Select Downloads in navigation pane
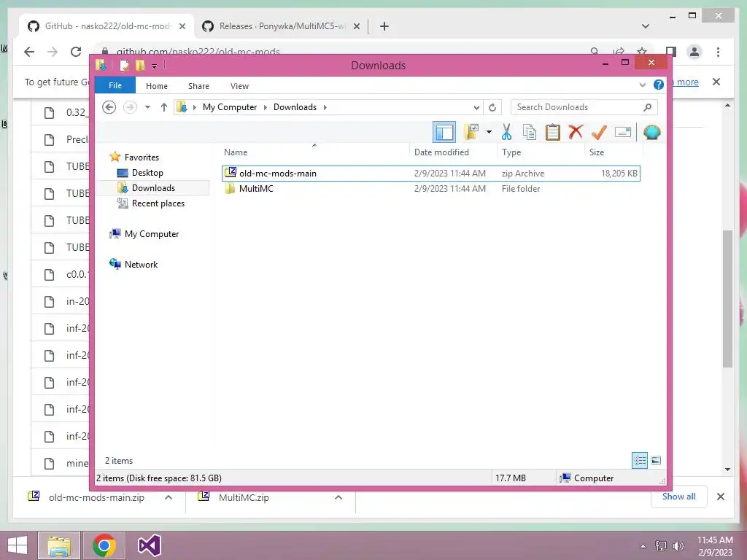 coord(153,187)
